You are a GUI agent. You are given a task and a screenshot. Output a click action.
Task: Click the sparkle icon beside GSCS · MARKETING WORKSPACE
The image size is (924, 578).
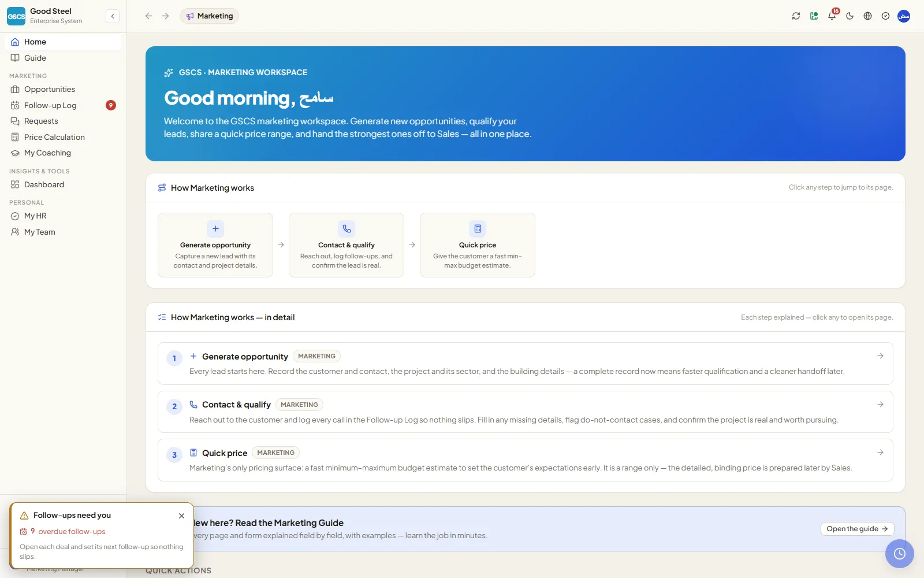169,73
